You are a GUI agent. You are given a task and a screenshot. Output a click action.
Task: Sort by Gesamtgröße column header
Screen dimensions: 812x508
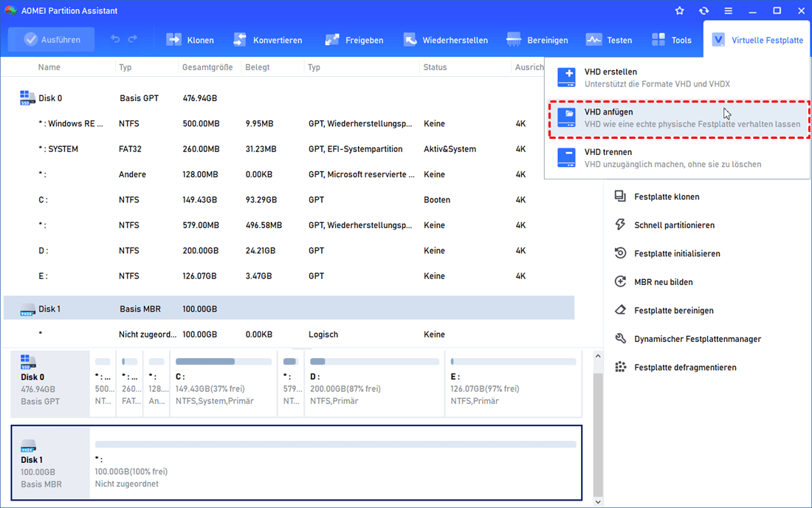[207, 67]
